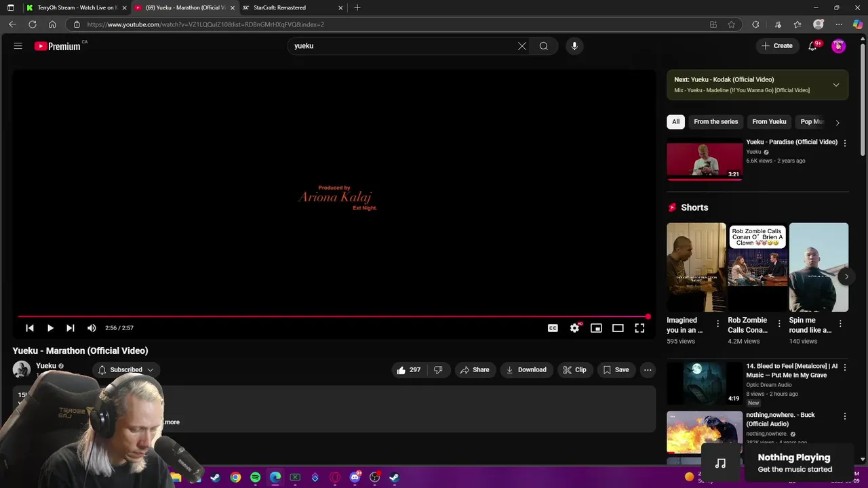Open Bleed to Feel Metalcore video title

click(791, 370)
